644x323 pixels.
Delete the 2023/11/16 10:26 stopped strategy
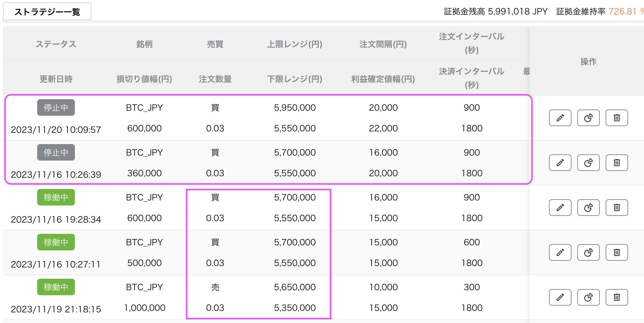[x=617, y=163]
